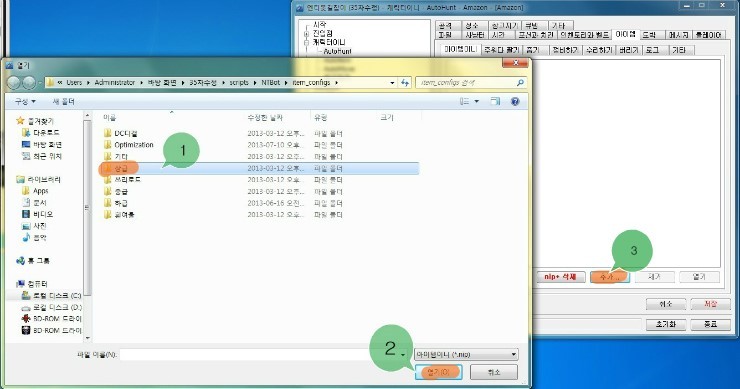Open the 구성 organize menu
This screenshot has height=389, width=740.
pyautogui.click(x=25, y=101)
